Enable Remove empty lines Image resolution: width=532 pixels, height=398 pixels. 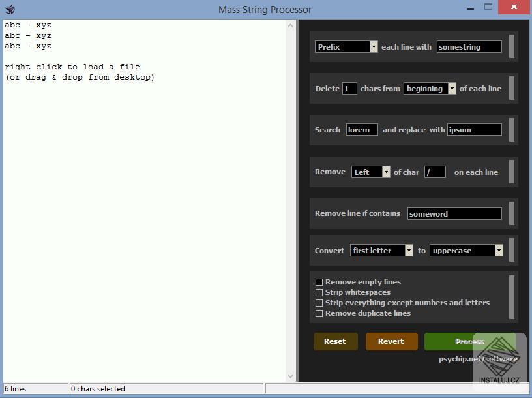coord(319,282)
